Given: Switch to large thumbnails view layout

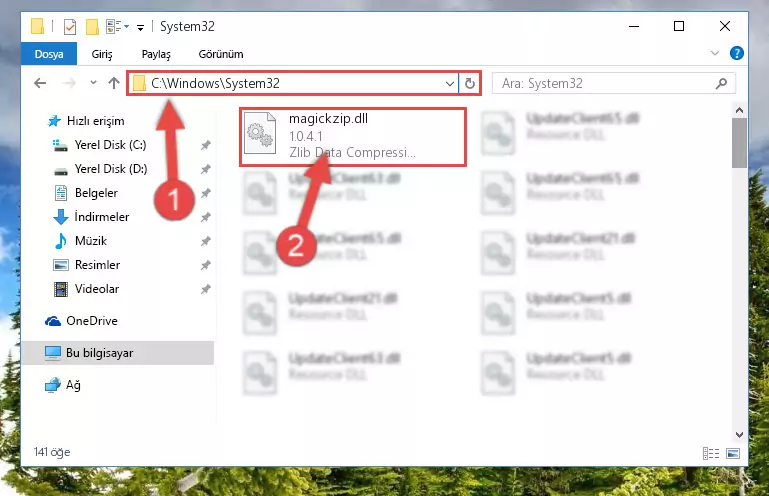Looking at the screenshot, I should (733, 453).
